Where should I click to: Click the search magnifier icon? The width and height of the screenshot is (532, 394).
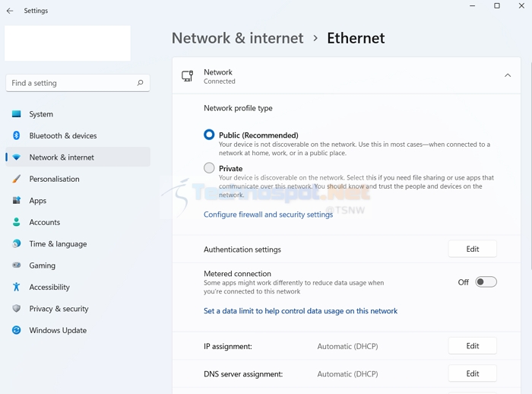140,83
